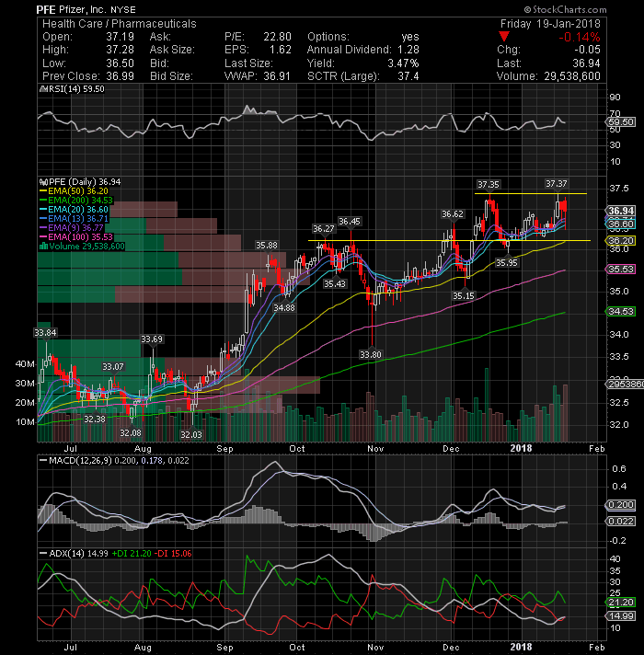Click the SCTR (Large) value 37.4

(x=408, y=76)
